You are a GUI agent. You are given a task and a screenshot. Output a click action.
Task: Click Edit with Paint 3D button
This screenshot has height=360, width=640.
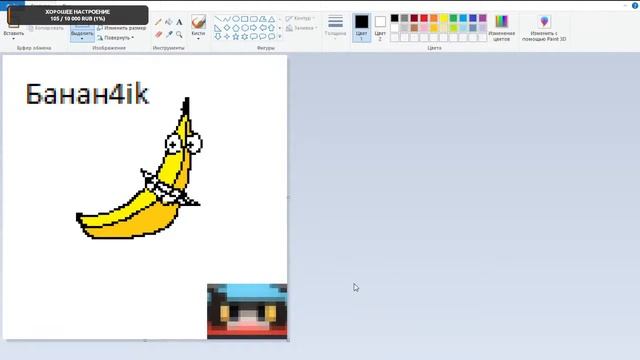544,28
